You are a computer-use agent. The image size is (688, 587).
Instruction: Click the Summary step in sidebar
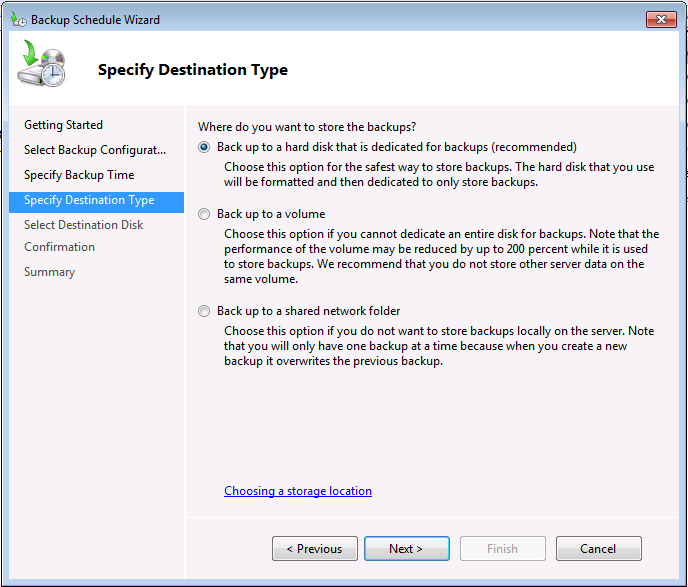(50, 272)
